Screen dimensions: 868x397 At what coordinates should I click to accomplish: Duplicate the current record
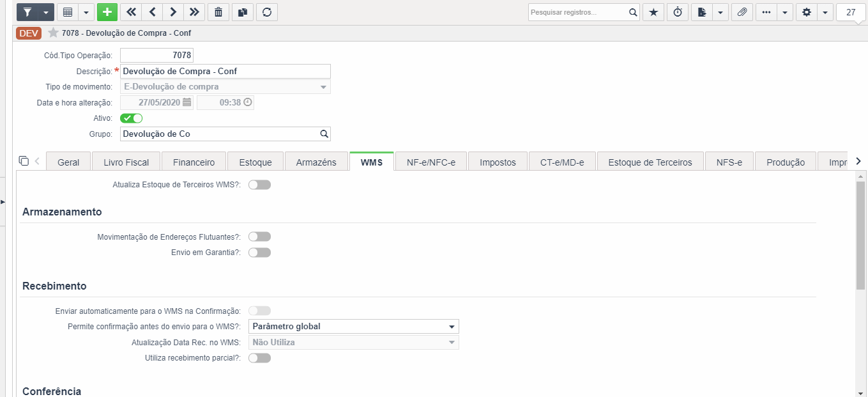pos(243,12)
